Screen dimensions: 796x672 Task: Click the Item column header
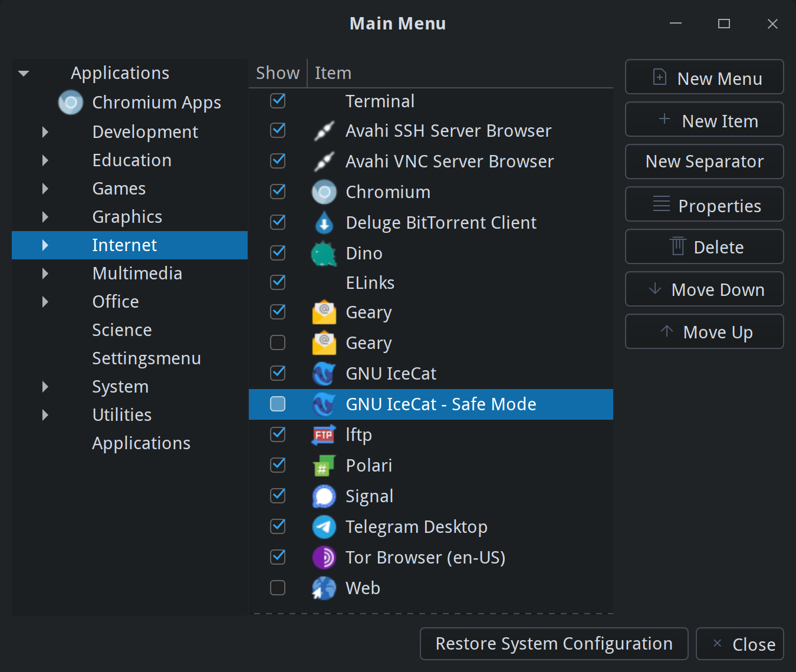pyautogui.click(x=461, y=73)
